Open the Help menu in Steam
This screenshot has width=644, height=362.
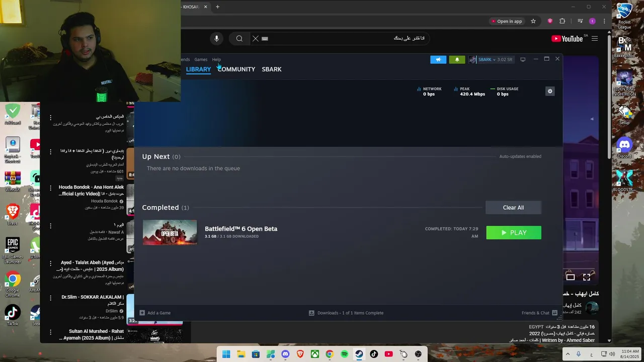point(216,59)
